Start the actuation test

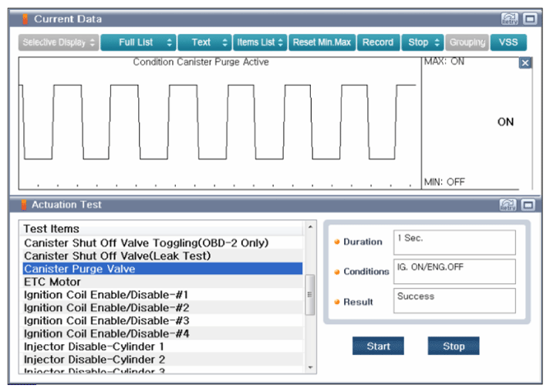(378, 346)
